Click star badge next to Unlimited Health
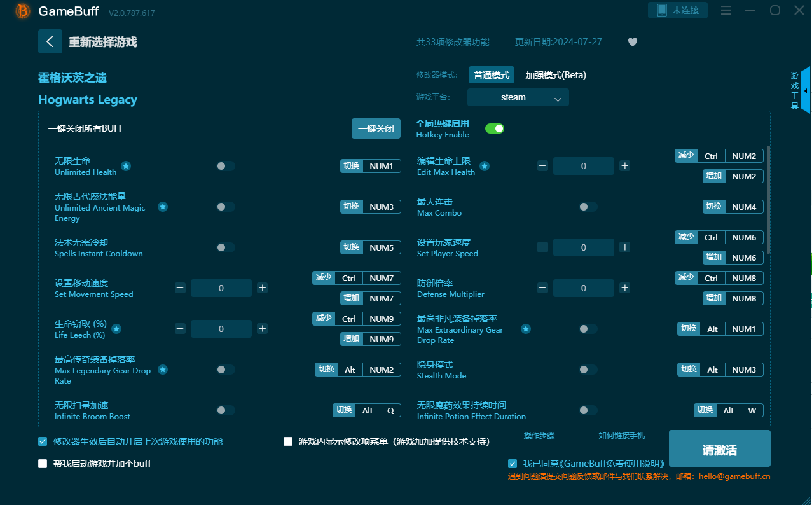Viewport: 812px width, 505px height. 126,166
